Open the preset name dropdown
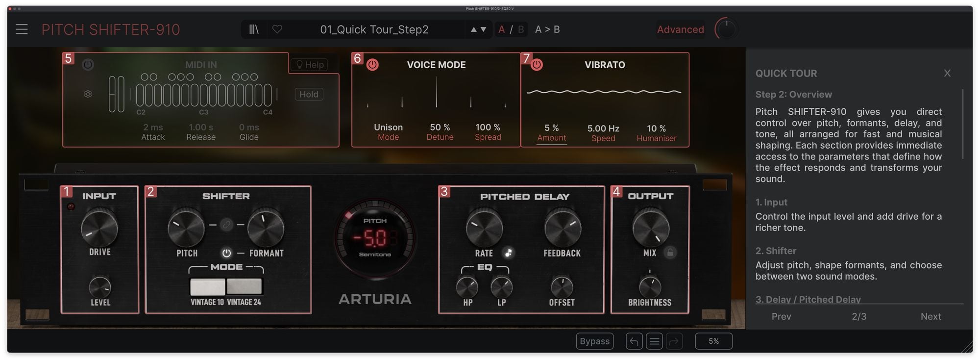The width and height of the screenshot is (980, 361). click(x=374, y=29)
